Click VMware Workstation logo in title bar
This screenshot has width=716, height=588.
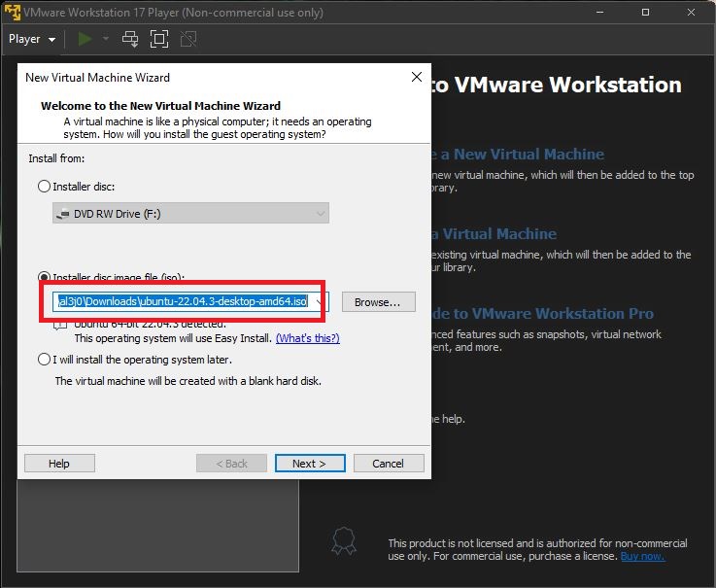[x=12, y=13]
